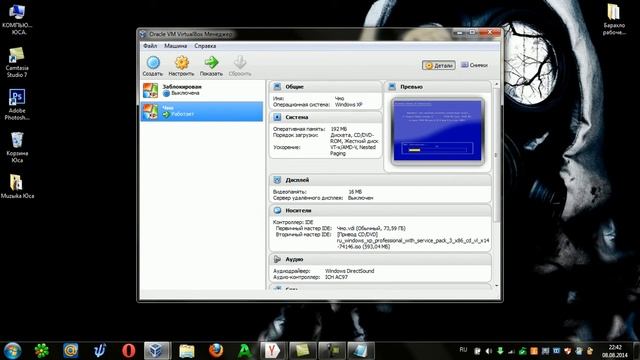Open Opera browser from taskbar

point(129,351)
